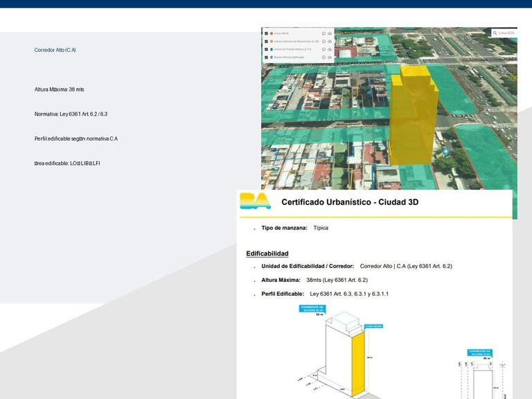Open info icon for Línea oficial layer
532x399 pixels.
point(323,33)
